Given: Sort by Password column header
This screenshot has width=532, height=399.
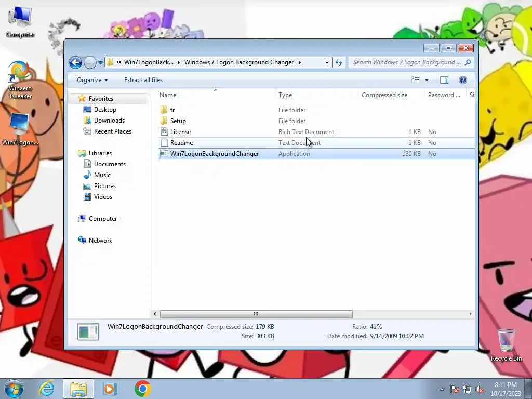Looking at the screenshot, I should [445, 95].
